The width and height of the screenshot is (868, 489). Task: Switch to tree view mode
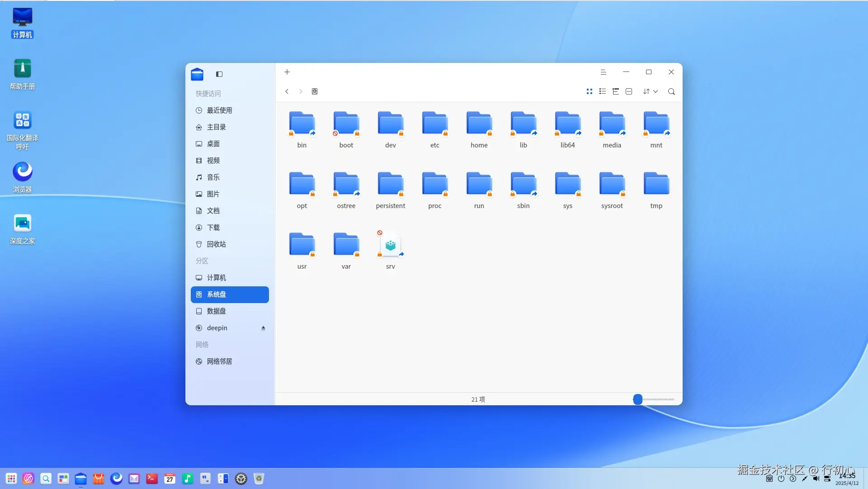(x=615, y=91)
